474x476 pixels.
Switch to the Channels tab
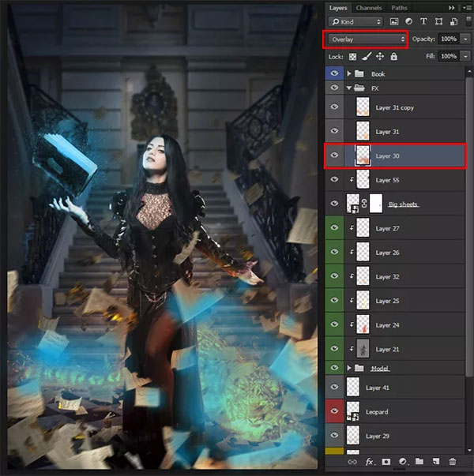tap(369, 8)
